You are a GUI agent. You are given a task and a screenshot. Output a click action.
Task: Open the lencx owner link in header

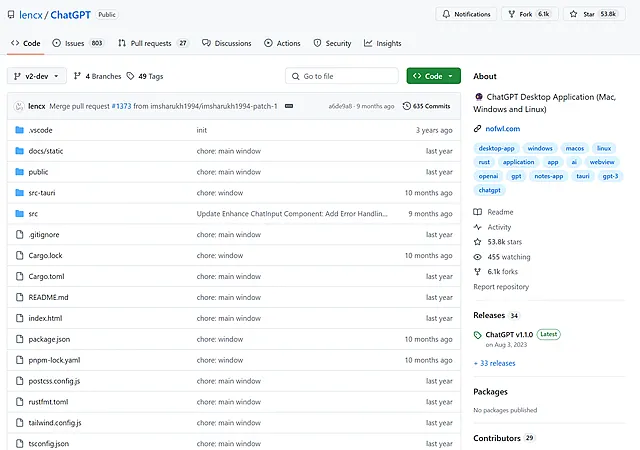coord(31,15)
